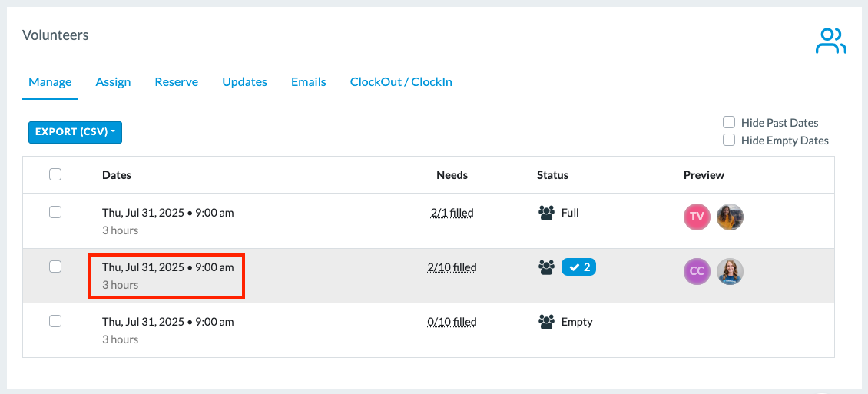Click the blue checkmark 2 badge

click(578, 267)
